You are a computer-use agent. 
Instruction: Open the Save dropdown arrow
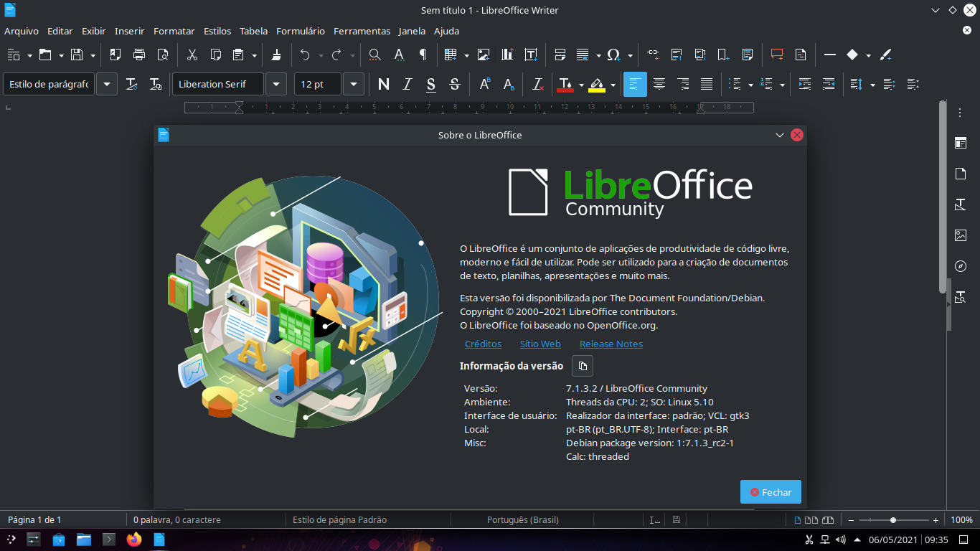tap(93, 55)
